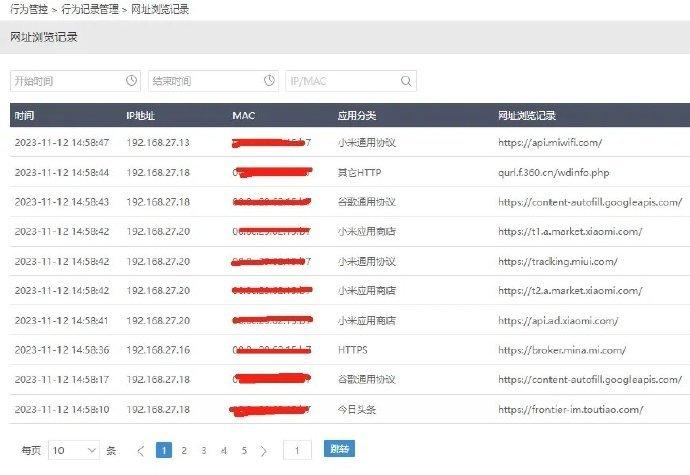Focus the IP/MAC search field
The height and width of the screenshot is (475, 690).
pyautogui.click(x=351, y=81)
